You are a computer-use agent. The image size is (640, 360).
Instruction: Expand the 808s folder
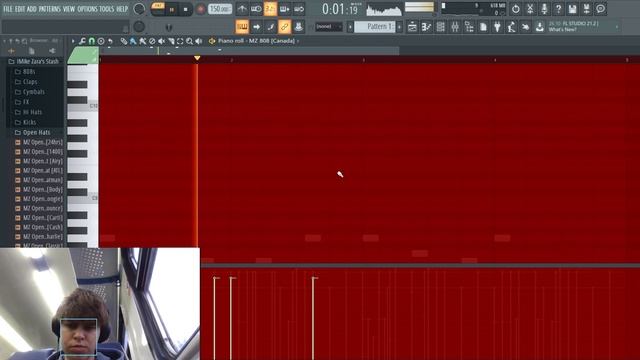click(25, 71)
